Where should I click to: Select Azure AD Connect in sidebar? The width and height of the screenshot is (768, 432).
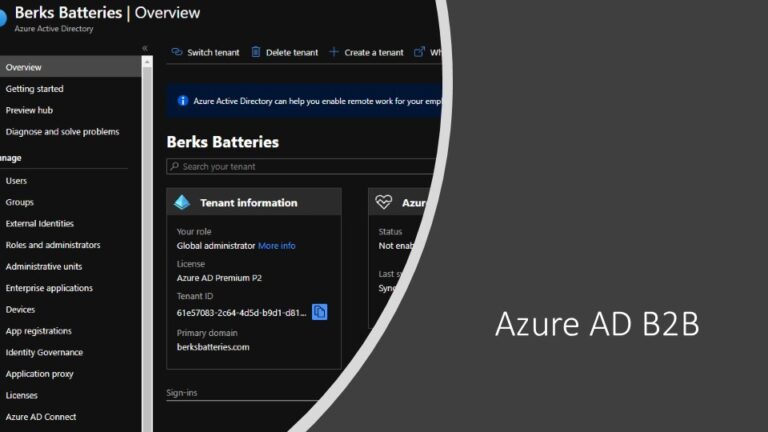(x=41, y=417)
